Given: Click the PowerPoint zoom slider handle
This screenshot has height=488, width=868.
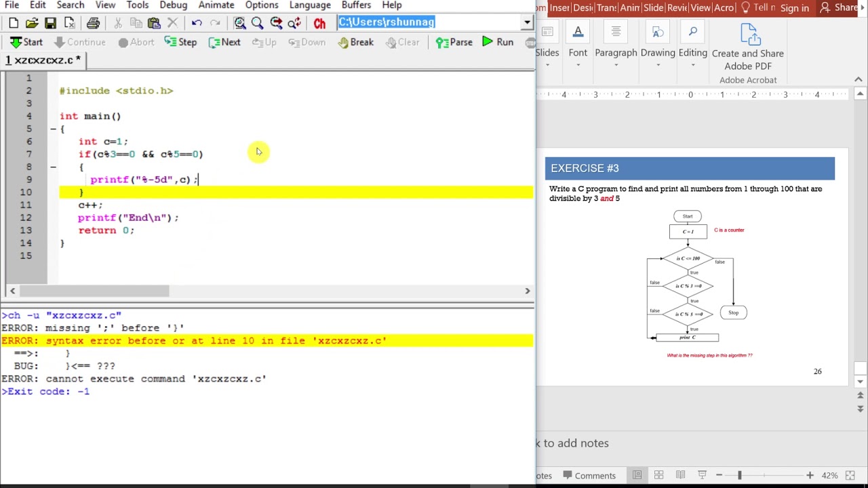Looking at the screenshot, I should point(740,475).
